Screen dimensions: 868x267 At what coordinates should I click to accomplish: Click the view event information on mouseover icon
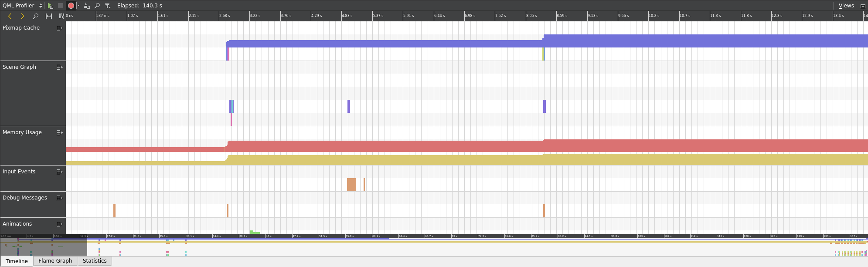coord(61,16)
